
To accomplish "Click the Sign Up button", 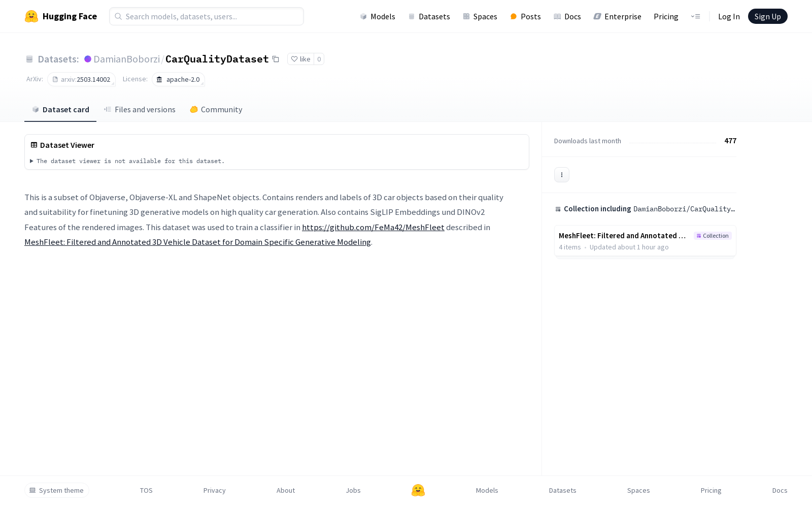I will click(768, 16).
